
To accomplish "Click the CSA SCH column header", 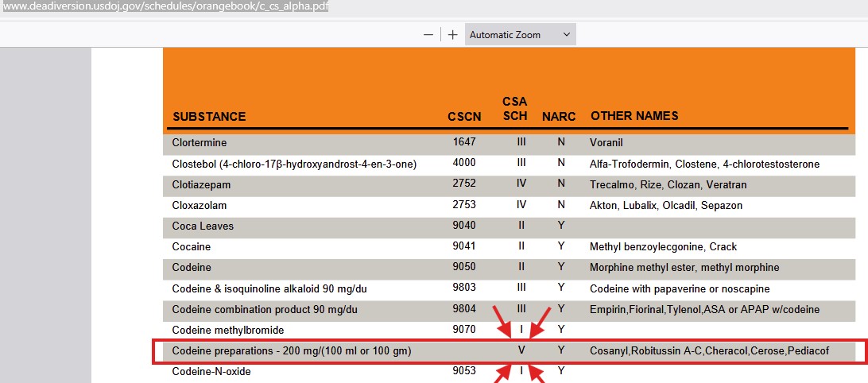I will 515,109.
